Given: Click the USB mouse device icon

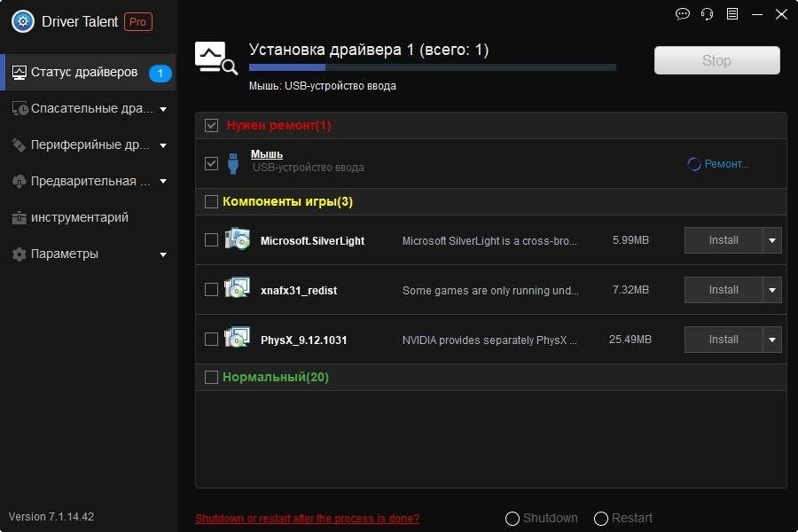Looking at the screenshot, I should (233, 163).
